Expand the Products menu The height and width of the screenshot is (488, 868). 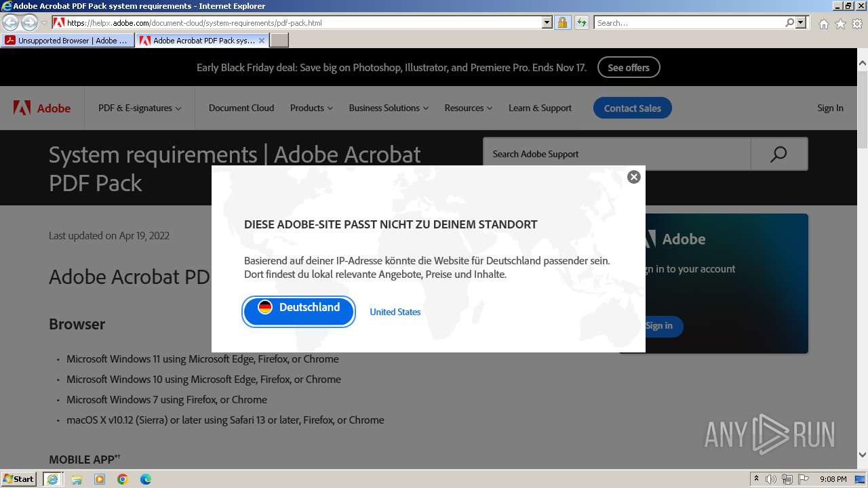pos(311,108)
